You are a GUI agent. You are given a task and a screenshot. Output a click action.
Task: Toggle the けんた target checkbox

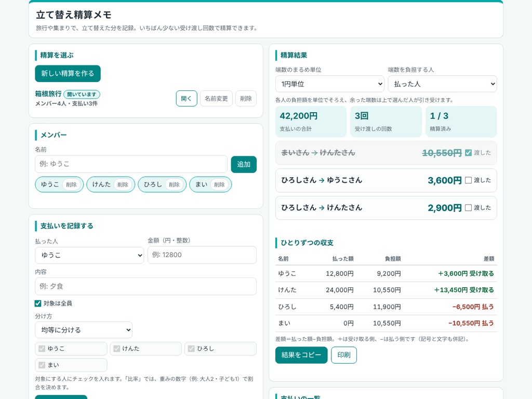[117, 349]
